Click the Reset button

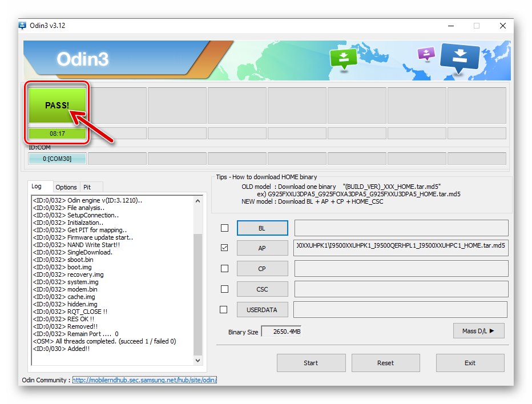386,363
